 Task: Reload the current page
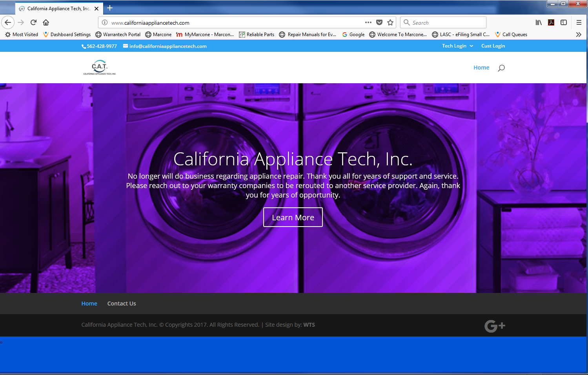[33, 22]
